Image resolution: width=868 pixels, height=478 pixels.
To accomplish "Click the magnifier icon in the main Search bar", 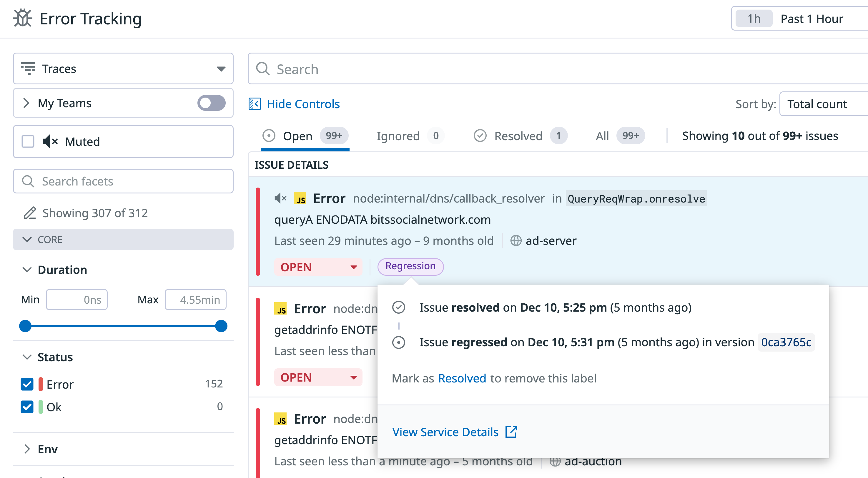I will (262, 69).
